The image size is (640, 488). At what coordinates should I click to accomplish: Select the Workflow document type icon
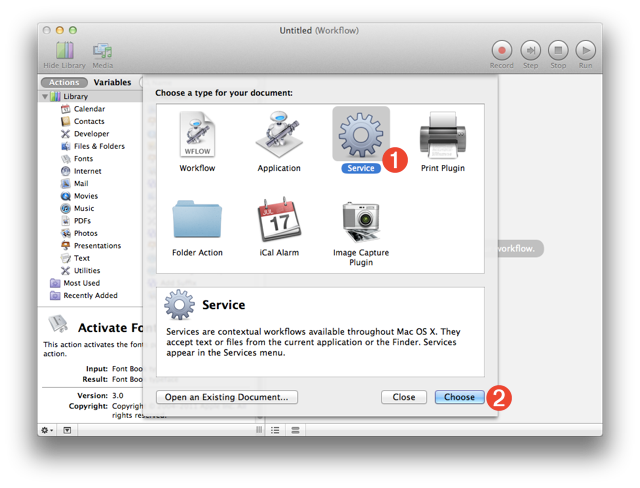pyautogui.click(x=197, y=134)
